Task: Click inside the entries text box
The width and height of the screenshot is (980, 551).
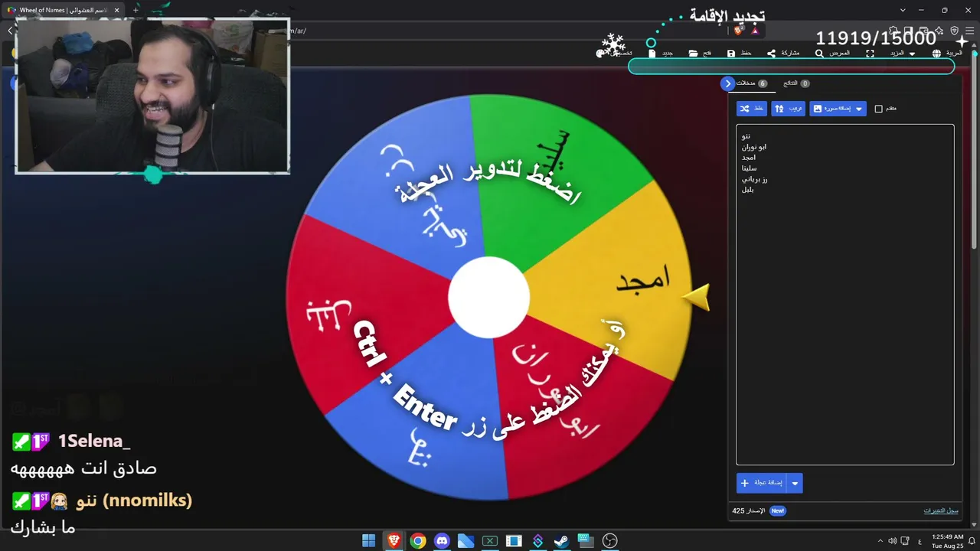Action: 845,295
